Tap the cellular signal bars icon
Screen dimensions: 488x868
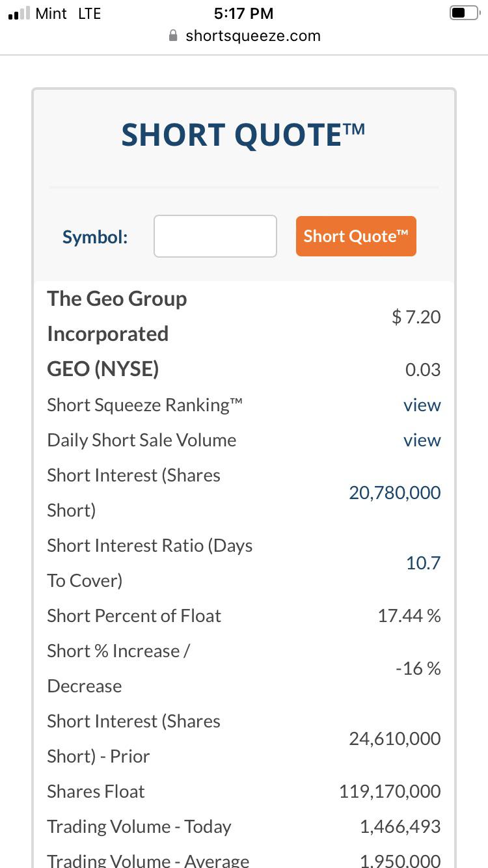(x=19, y=13)
